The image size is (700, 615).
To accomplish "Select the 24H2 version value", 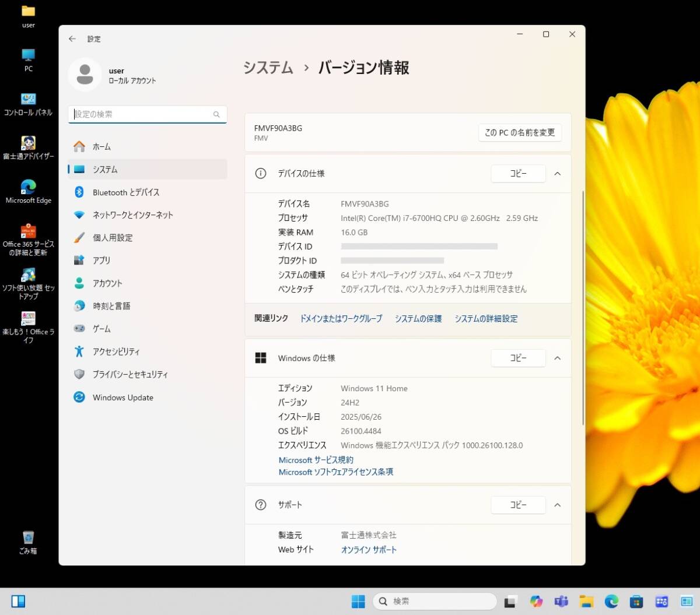I will (x=350, y=403).
